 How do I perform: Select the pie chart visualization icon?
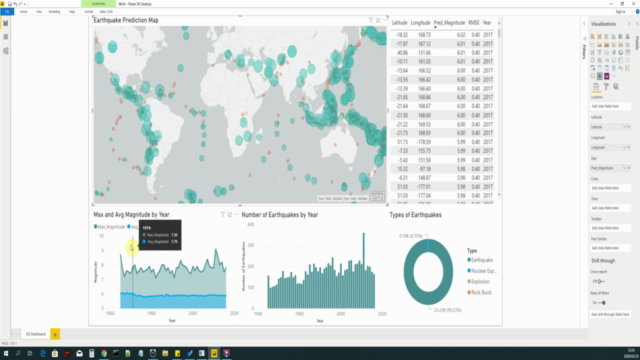[x=613, y=52]
